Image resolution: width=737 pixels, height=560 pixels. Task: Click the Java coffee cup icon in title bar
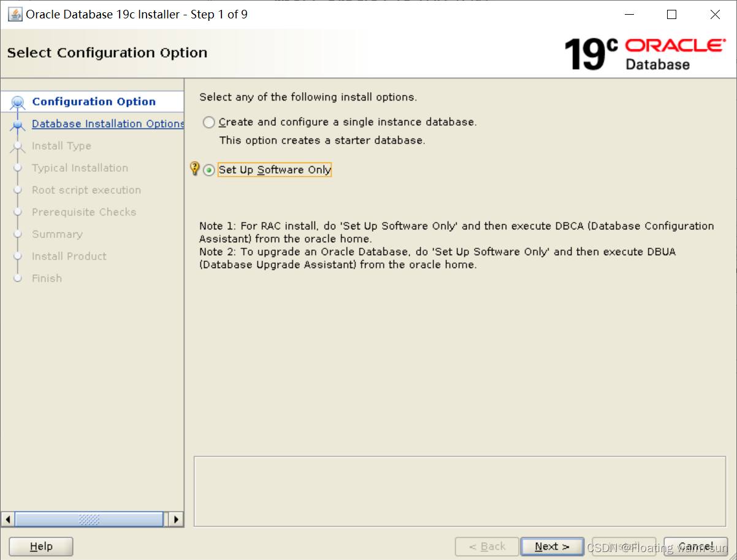click(x=13, y=13)
